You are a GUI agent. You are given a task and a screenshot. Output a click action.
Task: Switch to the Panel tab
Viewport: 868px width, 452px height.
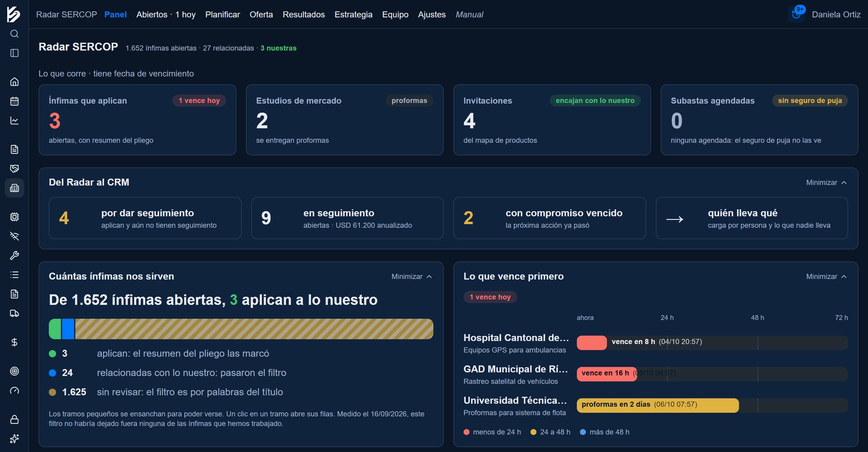[x=115, y=14]
